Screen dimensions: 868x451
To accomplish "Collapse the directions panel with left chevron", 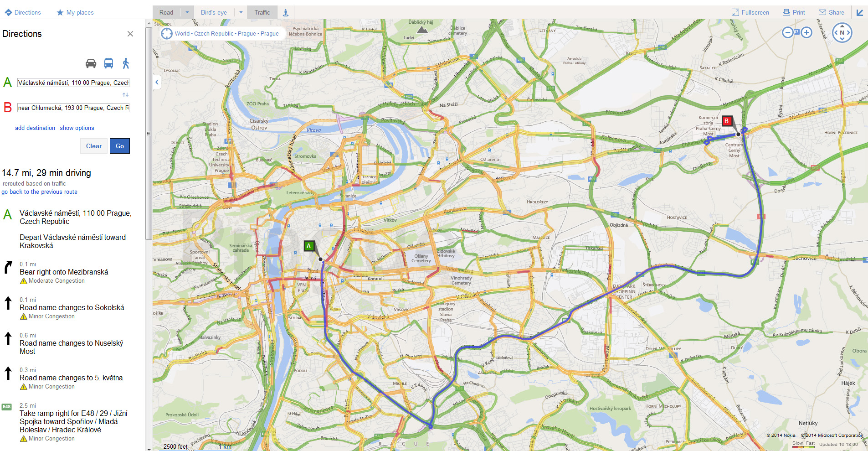I will click(x=157, y=82).
